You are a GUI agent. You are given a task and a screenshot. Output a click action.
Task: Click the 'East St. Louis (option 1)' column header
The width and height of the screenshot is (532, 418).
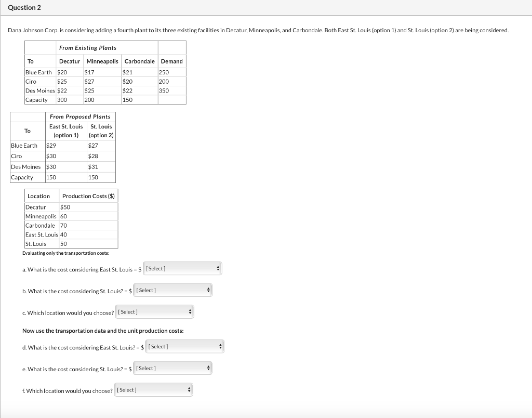(x=66, y=130)
